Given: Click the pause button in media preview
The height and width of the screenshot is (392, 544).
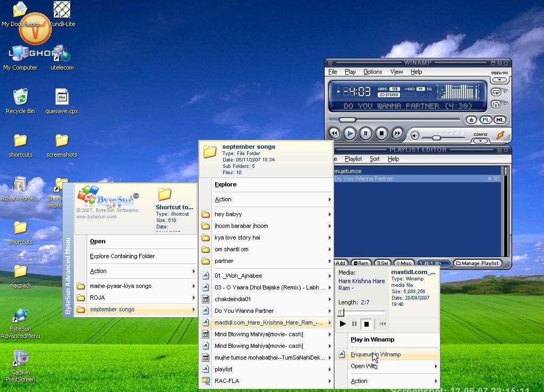Looking at the screenshot, I should tap(354, 323).
